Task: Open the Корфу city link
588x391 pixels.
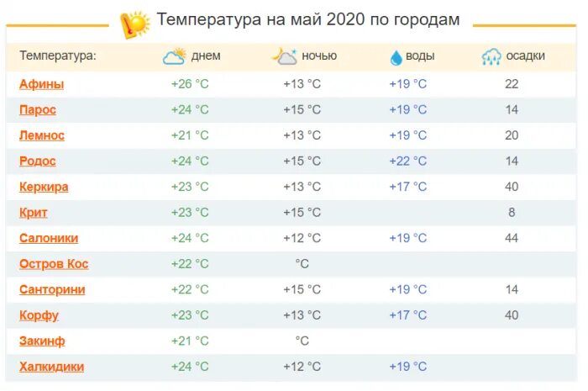Action: pyautogui.click(x=39, y=315)
